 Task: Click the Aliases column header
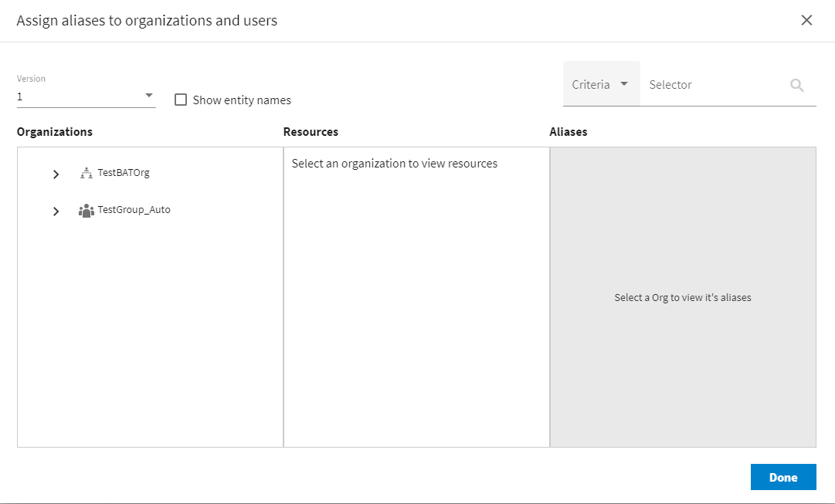(569, 132)
